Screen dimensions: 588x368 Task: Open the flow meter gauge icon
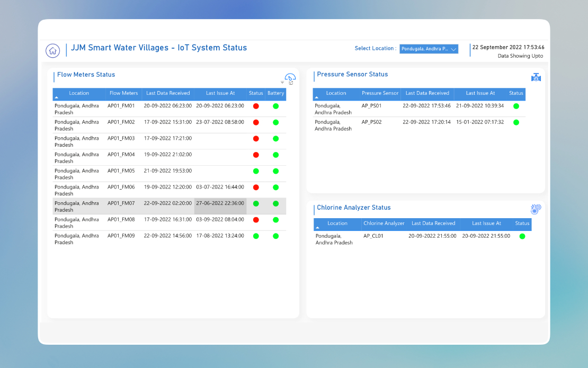(x=290, y=78)
